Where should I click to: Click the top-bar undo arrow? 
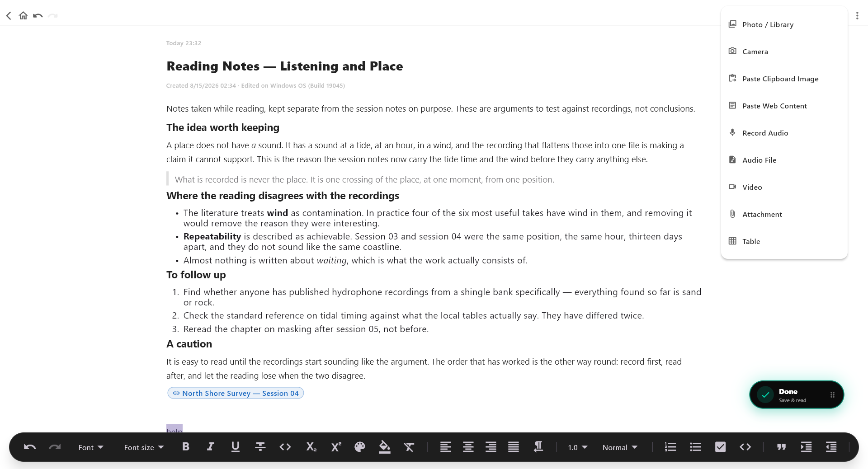coord(38,16)
